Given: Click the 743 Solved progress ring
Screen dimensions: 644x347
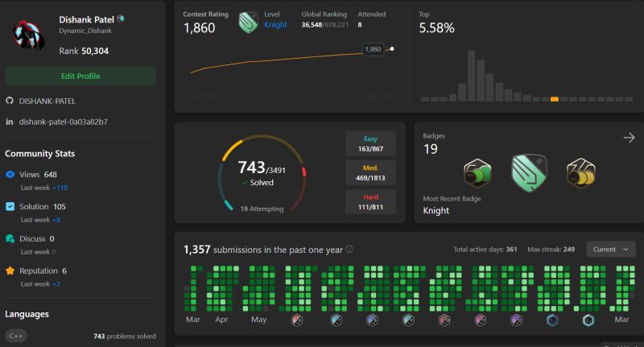Looking at the screenshot, I should coord(262,173).
